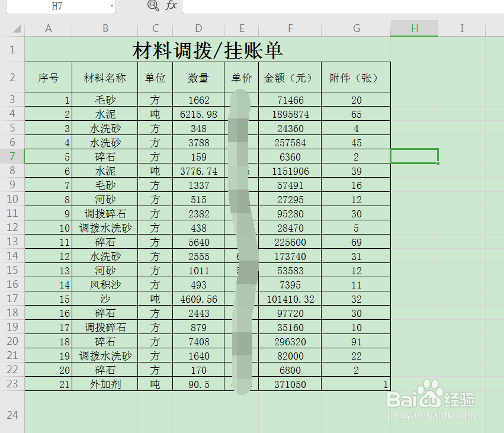
Task: Open the Name Box dropdown arrow
Action: pos(111,6)
